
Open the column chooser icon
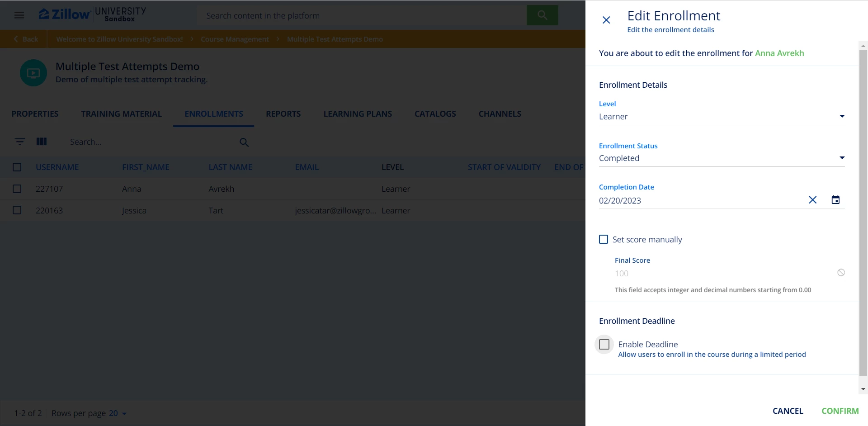(x=42, y=142)
